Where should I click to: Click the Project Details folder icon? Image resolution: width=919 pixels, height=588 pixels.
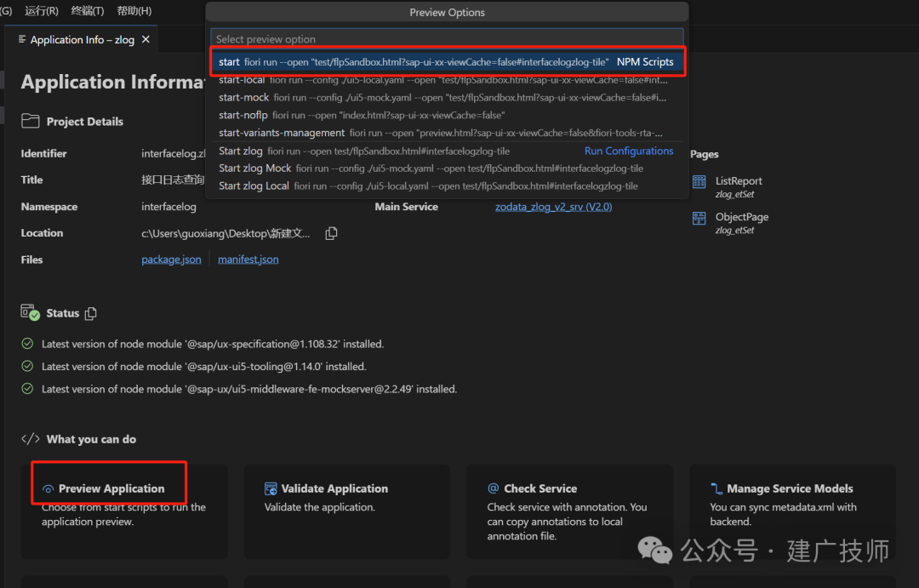point(31,122)
